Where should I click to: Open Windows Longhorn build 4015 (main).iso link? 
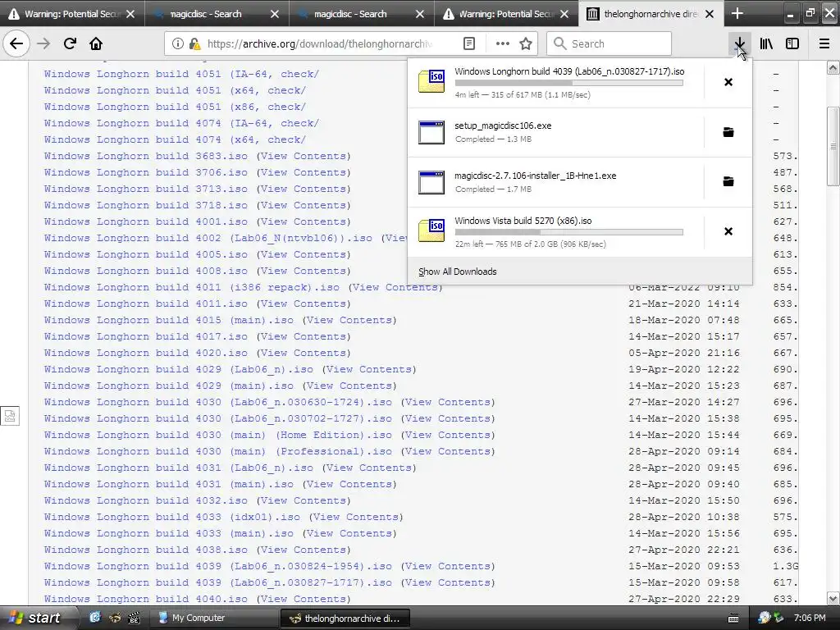[169, 321]
